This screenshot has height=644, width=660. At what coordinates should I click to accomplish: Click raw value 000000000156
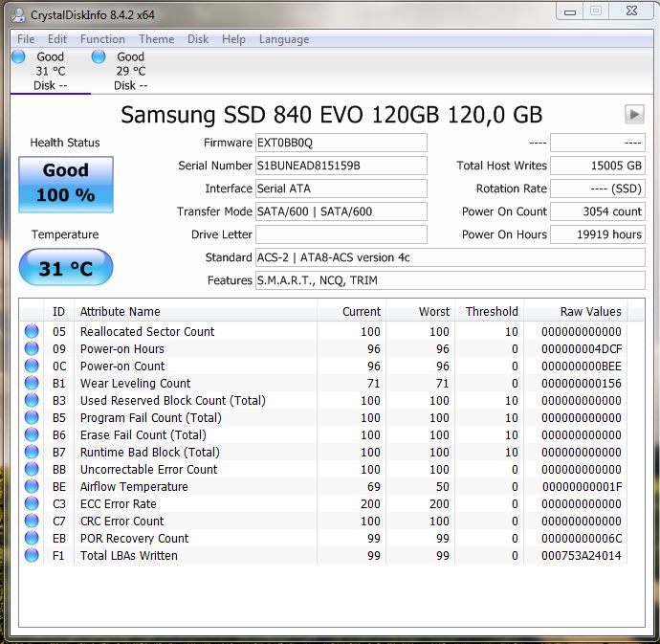(x=582, y=384)
